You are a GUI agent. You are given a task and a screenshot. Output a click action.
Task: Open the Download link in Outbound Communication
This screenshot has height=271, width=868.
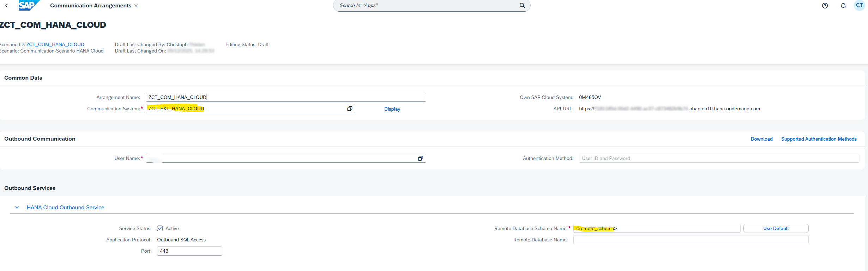[761, 139]
